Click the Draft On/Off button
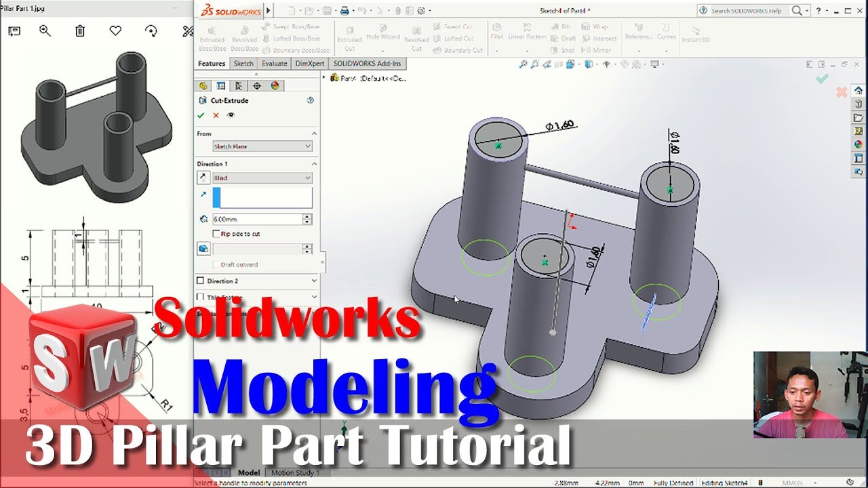Image resolution: width=868 pixels, height=488 pixels. [x=203, y=249]
